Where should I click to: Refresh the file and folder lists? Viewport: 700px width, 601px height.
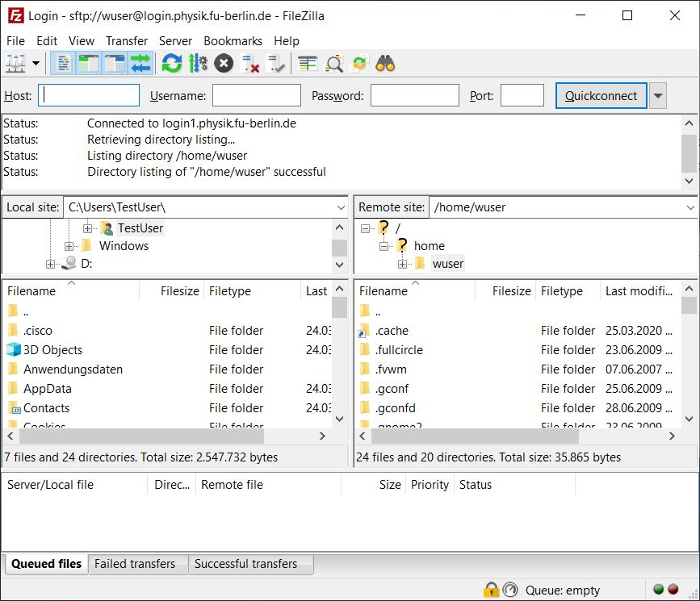point(172,64)
